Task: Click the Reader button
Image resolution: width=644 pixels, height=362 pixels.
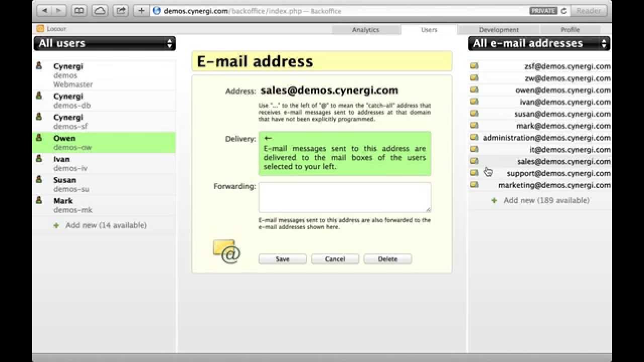Action: (589, 11)
